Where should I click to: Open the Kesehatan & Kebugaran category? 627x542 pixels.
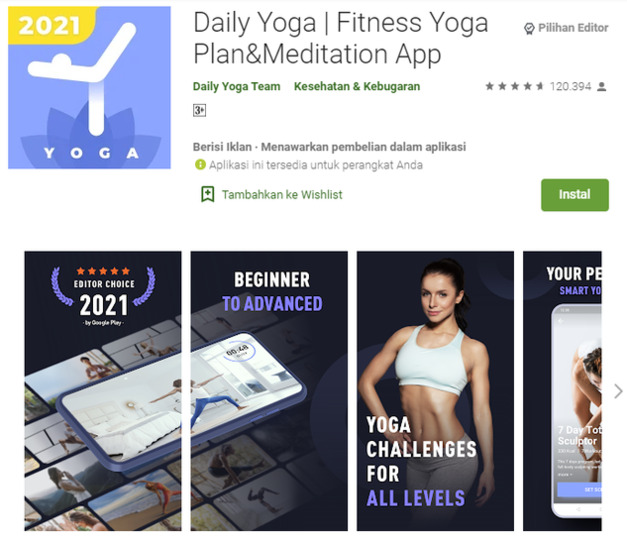pyautogui.click(x=357, y=86)
